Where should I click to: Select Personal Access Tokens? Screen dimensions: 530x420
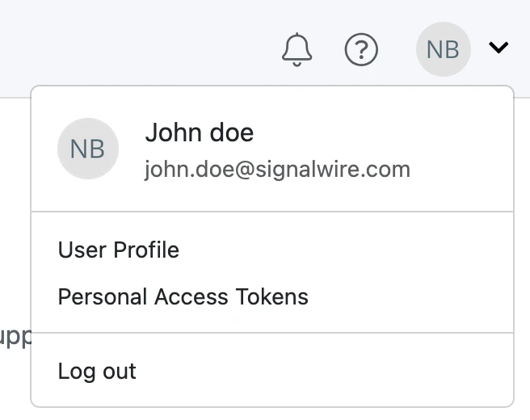[183, 296]
